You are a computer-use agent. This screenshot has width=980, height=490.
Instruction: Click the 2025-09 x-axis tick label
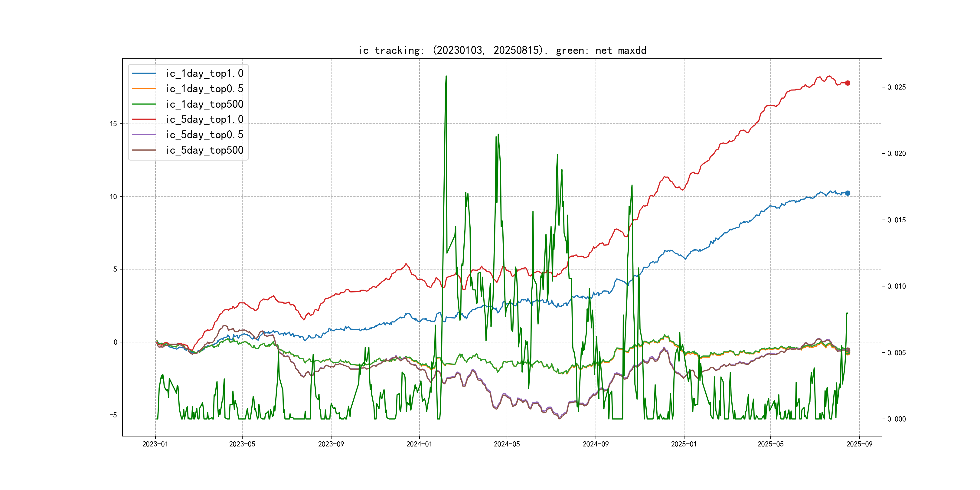tap(859, 444)
